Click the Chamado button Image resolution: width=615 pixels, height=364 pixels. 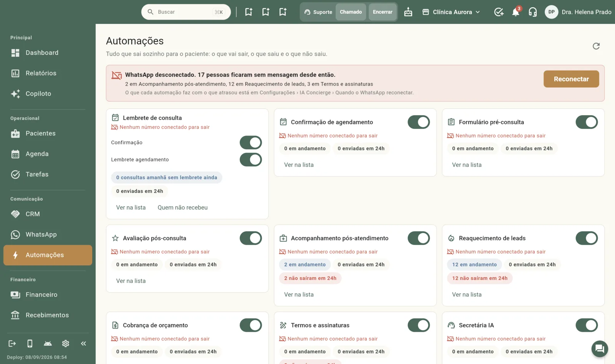tap(351, 12)
